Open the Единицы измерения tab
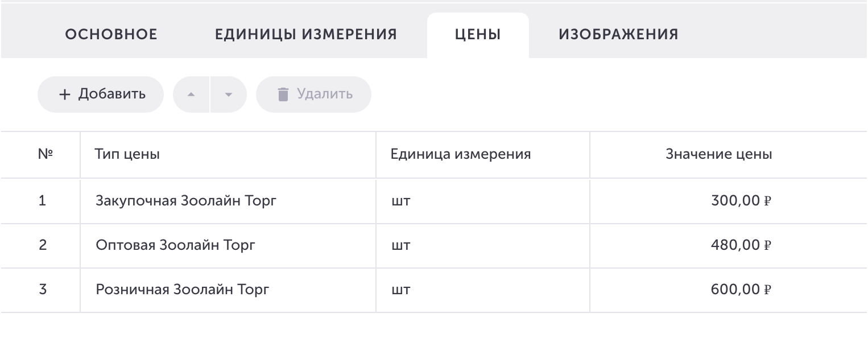The image size is (868, 346). click(306, 34)
